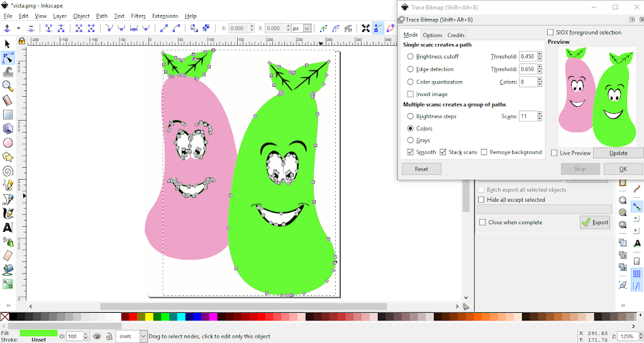The image size is (644, 343).
Task: Adjust opacity O: spinner arrows
Action: coord(85,337)
